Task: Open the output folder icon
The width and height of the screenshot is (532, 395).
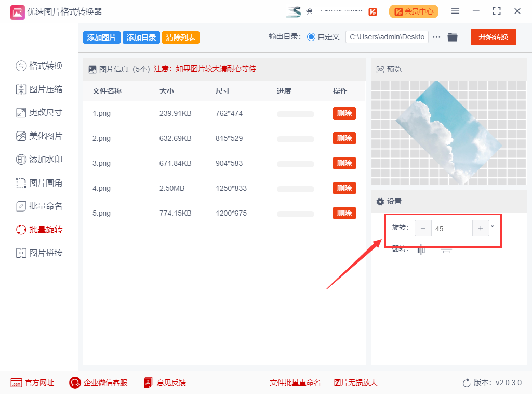Action: click(453, 37)
